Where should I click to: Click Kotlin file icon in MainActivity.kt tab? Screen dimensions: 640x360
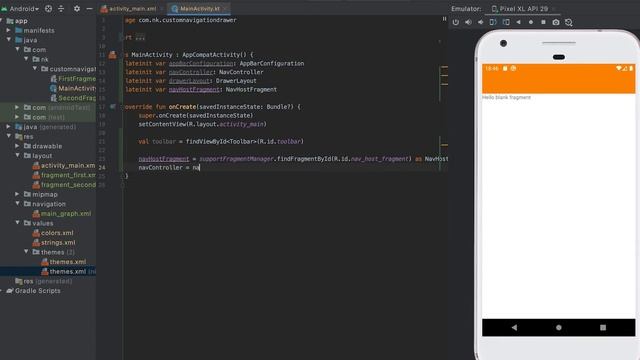pos(175,8)
